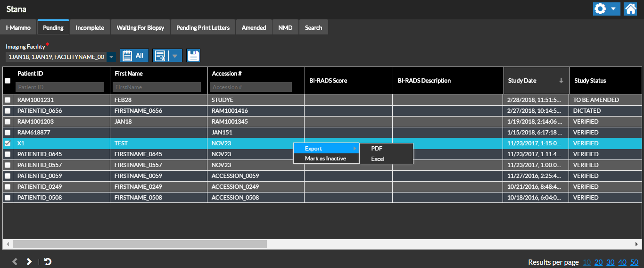
Task: Expand the Imaging Facility dropdown
Action: click(111, 57)
